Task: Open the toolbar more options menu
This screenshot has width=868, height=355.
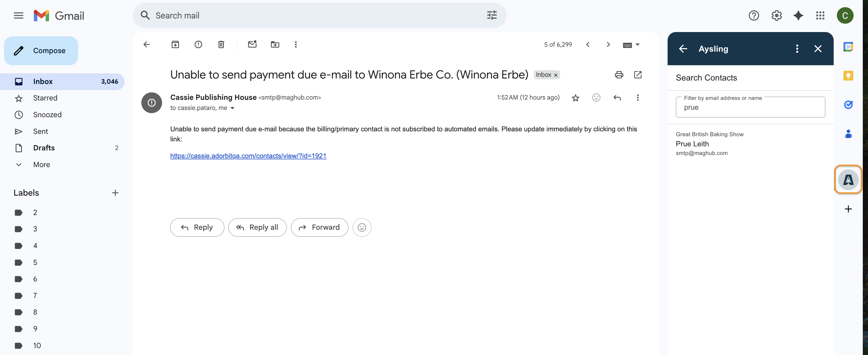Action: coord(296,44)
